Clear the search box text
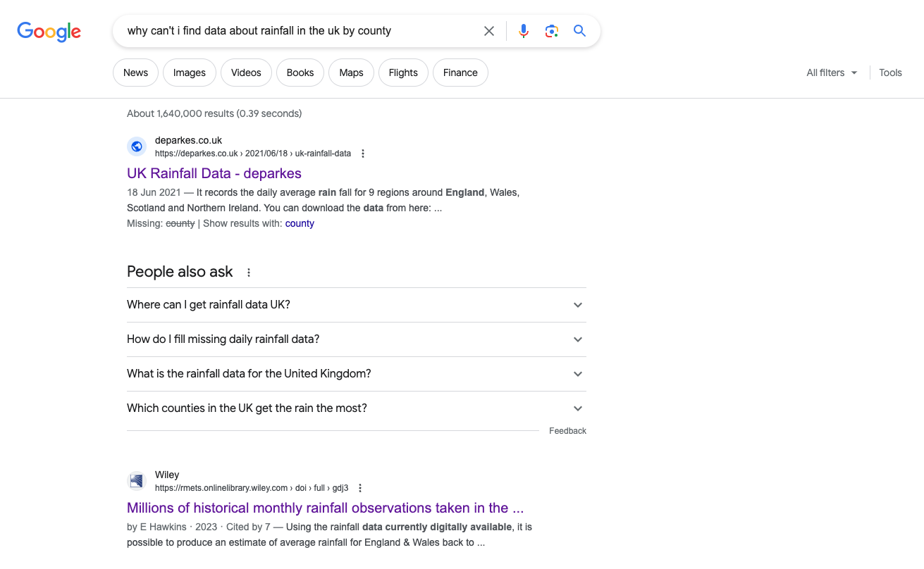The width and height of the screenshot is (924, 569). tap(488, 31)
